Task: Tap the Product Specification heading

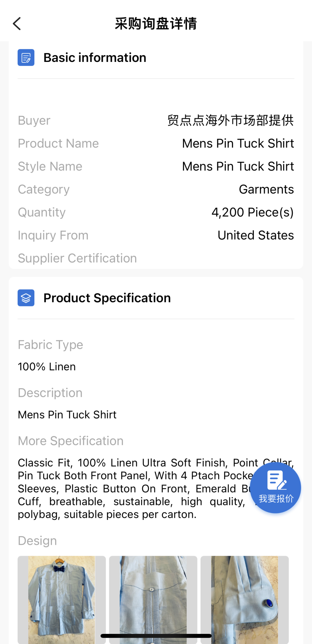Action: click(107, 298)
